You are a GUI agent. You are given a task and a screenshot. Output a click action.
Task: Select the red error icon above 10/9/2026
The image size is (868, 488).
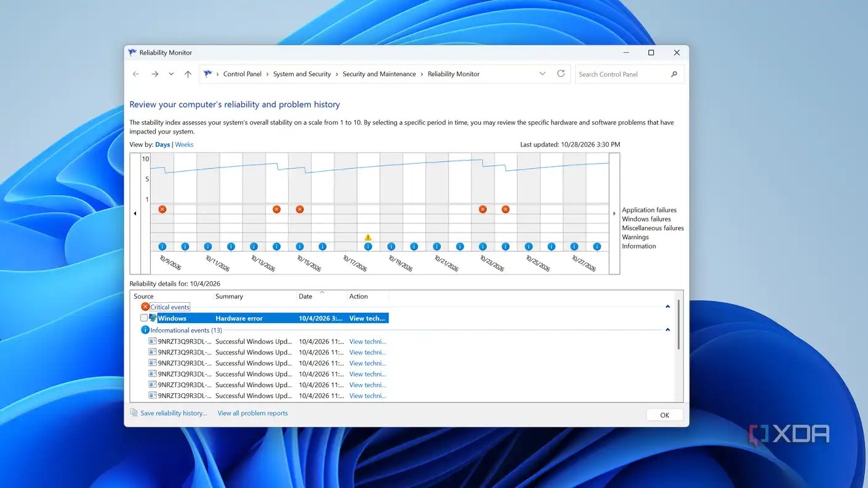pyautogui.click(x=163, y=209)
